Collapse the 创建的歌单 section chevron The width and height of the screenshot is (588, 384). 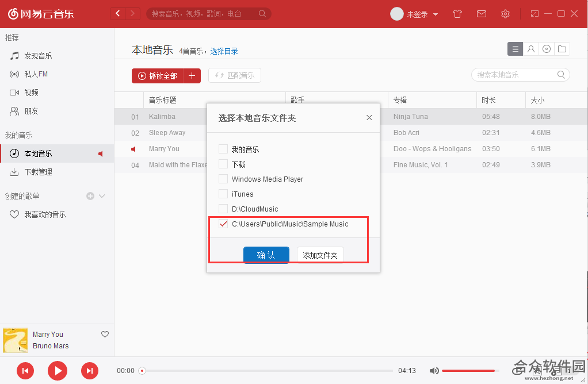pyautogui.click(x=102, y=196)
